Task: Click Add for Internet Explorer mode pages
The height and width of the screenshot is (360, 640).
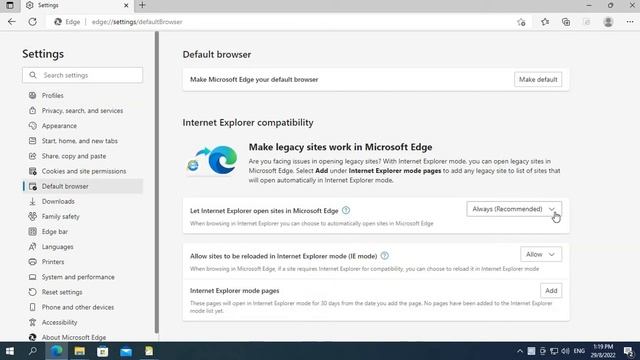Action: point(551,291)
